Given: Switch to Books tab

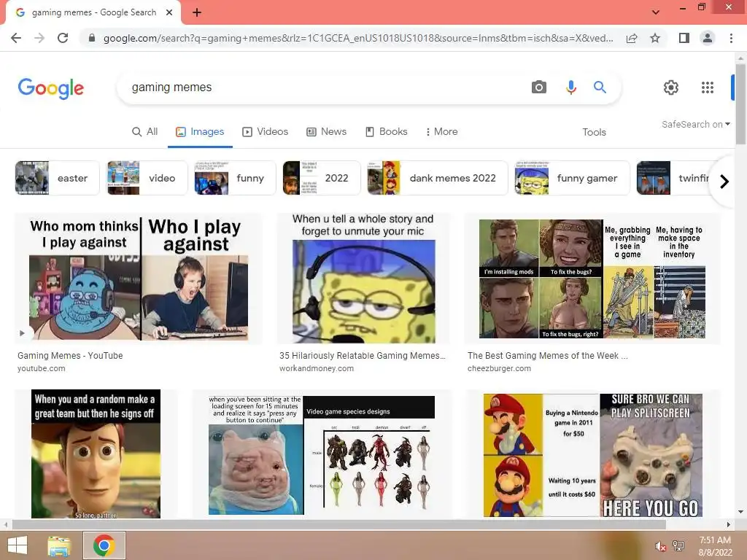Looking at the screenshot, I should point(387,131).
